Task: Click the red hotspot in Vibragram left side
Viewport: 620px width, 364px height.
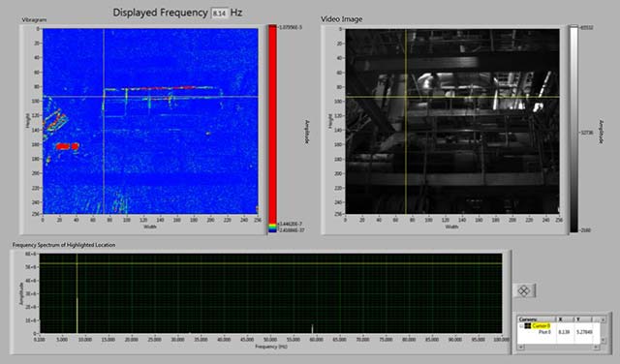Action: [x=67, y=146]
